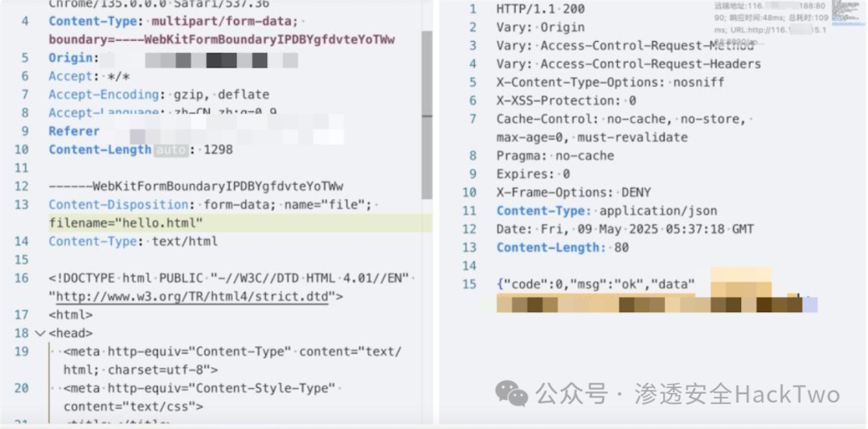868x429 pixels.
Task: Click the response pane minimap thumbnail
Action: click(847, 14)
